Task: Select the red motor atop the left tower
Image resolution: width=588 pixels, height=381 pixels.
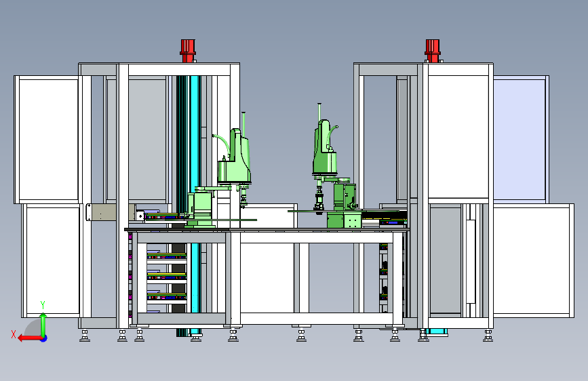Action: [x=188, y=51]
